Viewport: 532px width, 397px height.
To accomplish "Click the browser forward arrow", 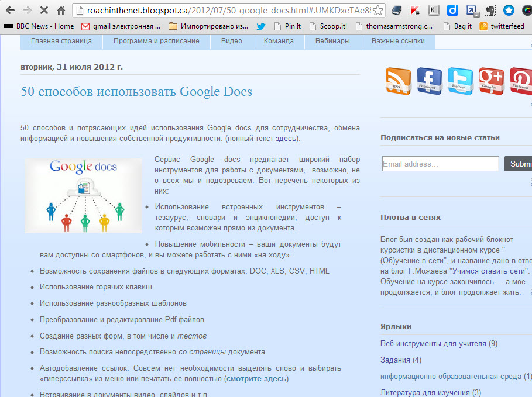I will coord(27,11).
